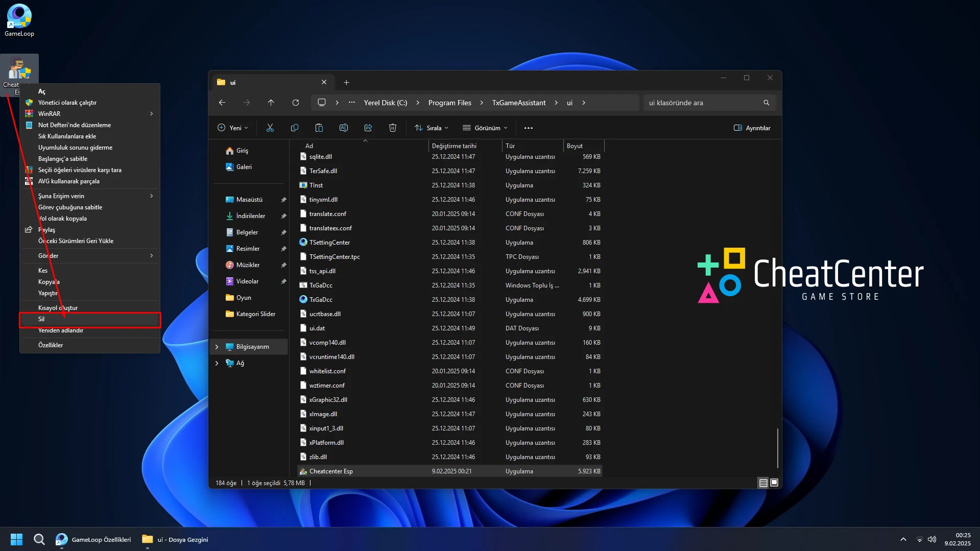Go up one folder level
The image size is (980, 551).
(271, 103)
